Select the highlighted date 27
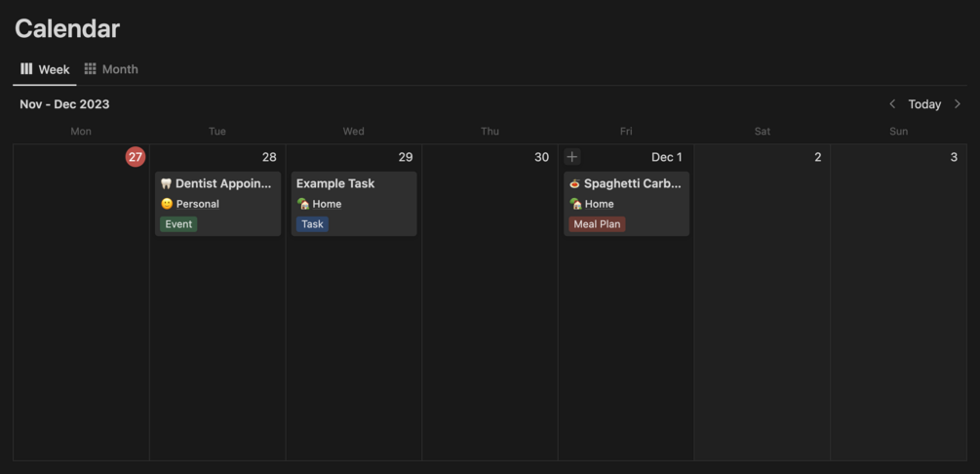The height and width of the screenshot is (474, 980). (136, 157)
